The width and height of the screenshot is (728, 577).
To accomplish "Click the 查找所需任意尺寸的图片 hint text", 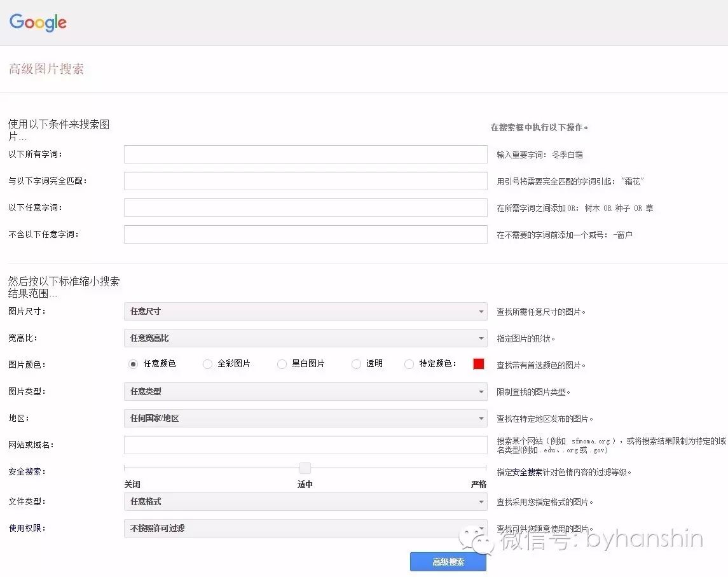I will tap(541, 312).
